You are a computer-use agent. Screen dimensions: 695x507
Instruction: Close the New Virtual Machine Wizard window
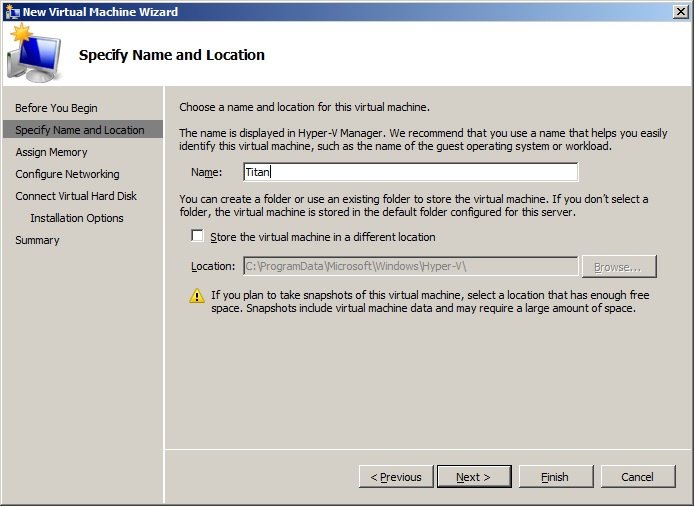coord(680,12)
